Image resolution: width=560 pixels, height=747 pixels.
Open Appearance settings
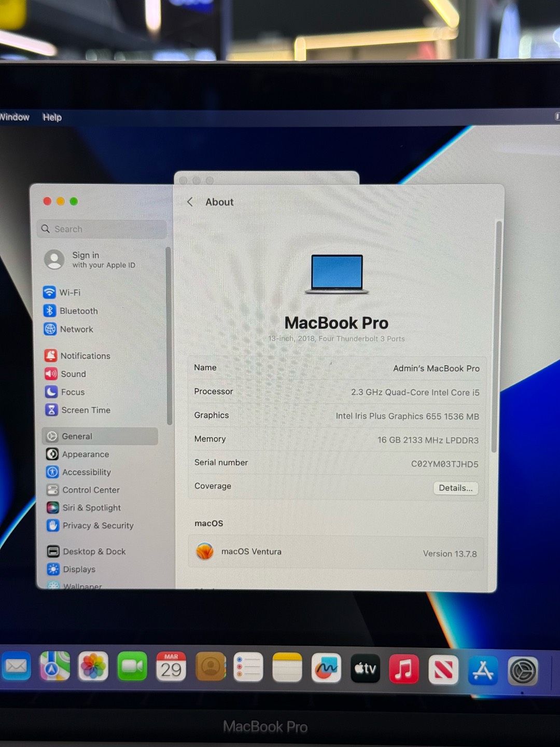[x=78, y=454]
